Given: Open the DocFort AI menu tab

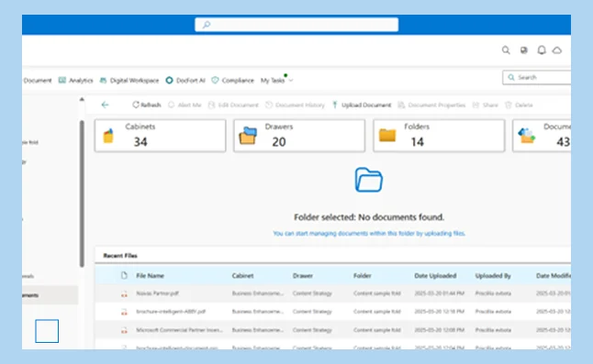Looking at the screenshot, I should tap(185, 80).
